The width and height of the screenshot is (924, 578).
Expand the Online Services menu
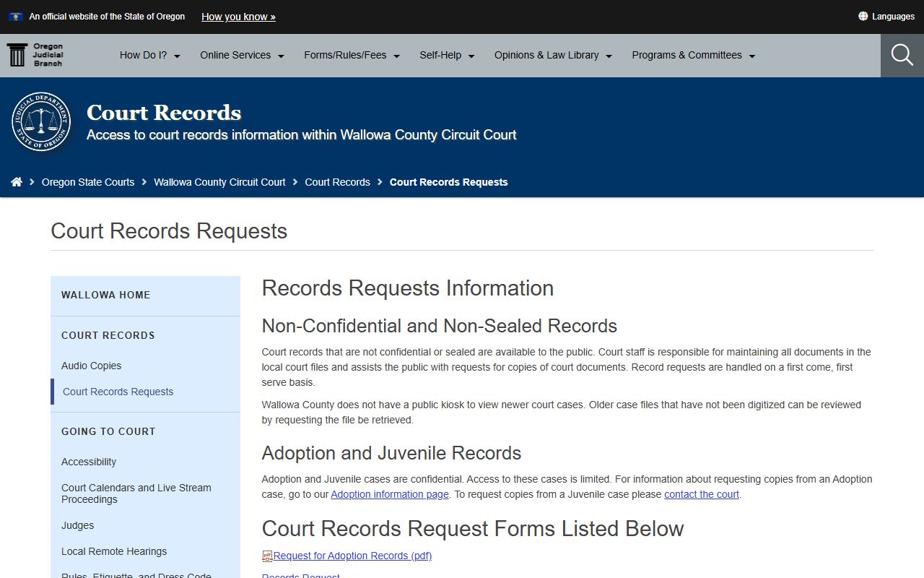pos(243,55)
